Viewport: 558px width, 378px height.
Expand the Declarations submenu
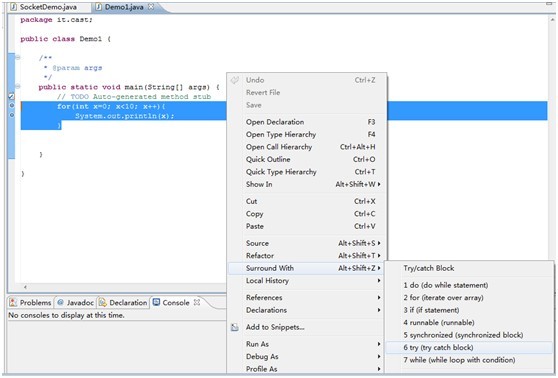307,310
